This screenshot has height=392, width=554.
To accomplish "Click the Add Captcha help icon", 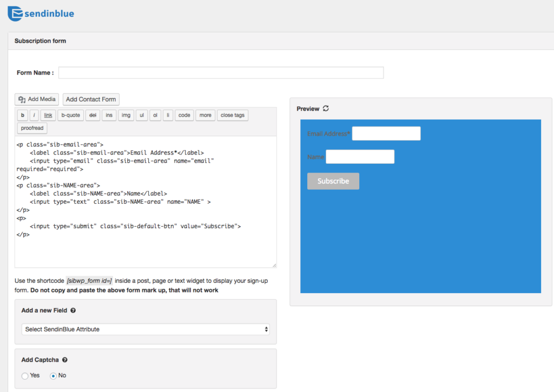I will 65,360.
